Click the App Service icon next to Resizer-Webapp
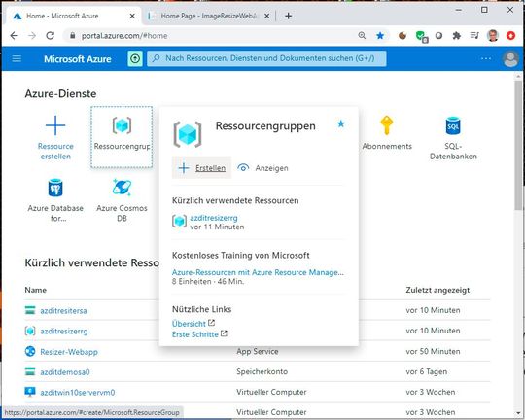 (x=30, y=351)
